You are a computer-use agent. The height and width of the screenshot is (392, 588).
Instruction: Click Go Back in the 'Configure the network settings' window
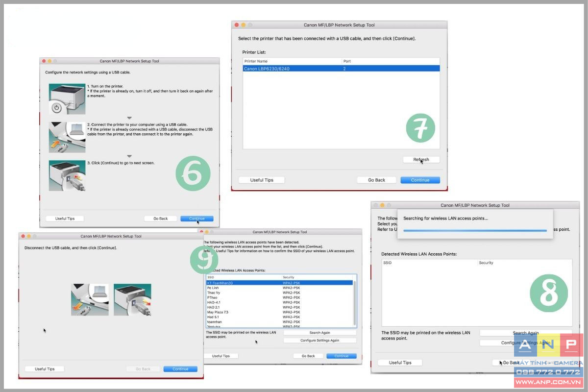[160, 219]
